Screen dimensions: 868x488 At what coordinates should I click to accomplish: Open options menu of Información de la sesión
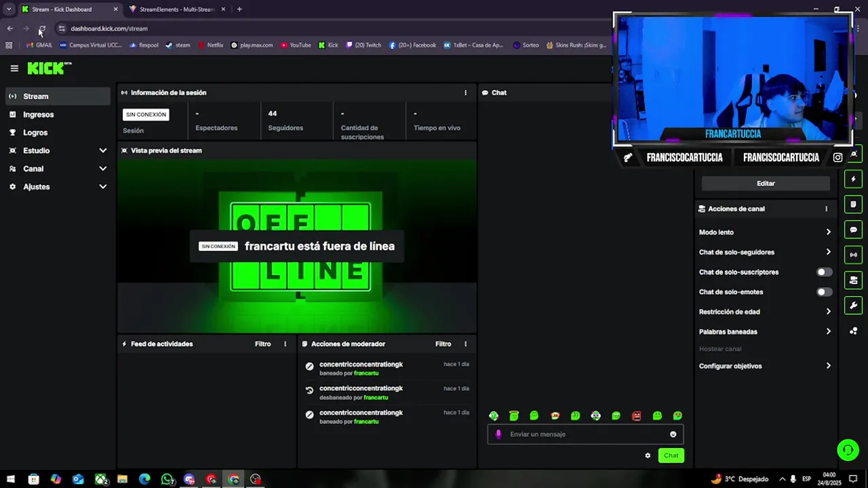[x=465, y=93]
